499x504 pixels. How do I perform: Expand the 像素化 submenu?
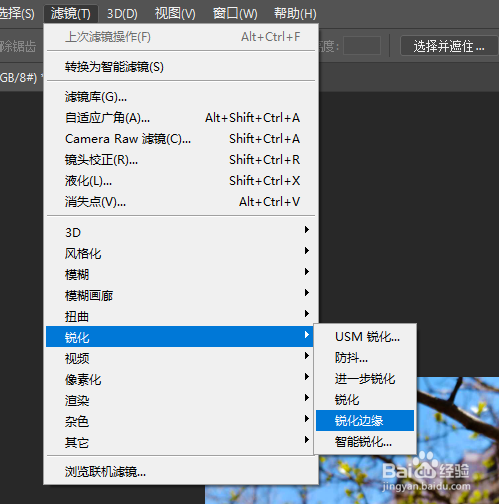point(180,379)
